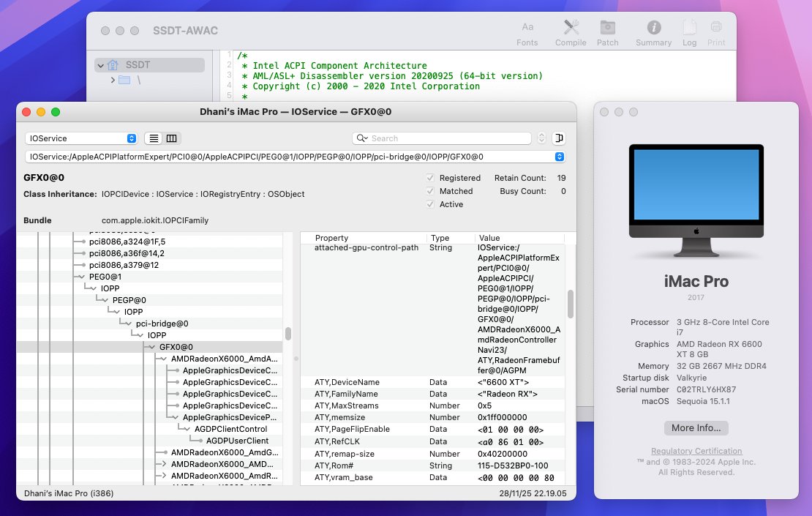
Task: Click the tree pane vertical scrollbar
Action: point(288,334)
